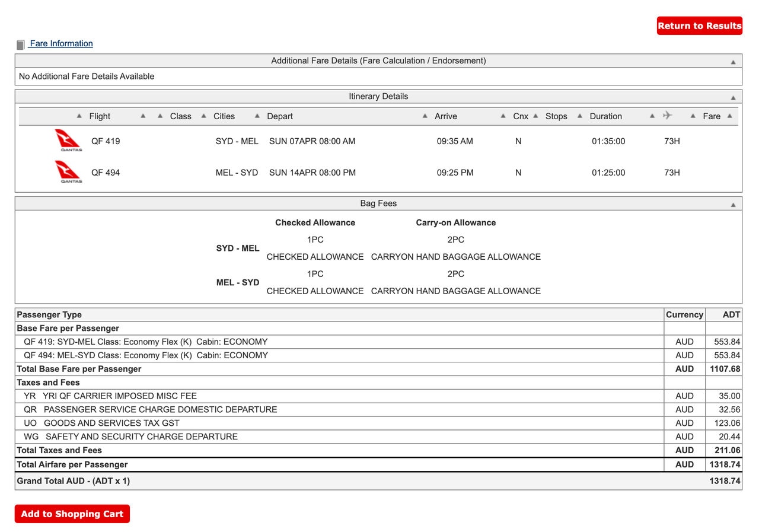Click SUN 07APR 08:00 AM departure
759x532 pixels.
tap(312, 141)
